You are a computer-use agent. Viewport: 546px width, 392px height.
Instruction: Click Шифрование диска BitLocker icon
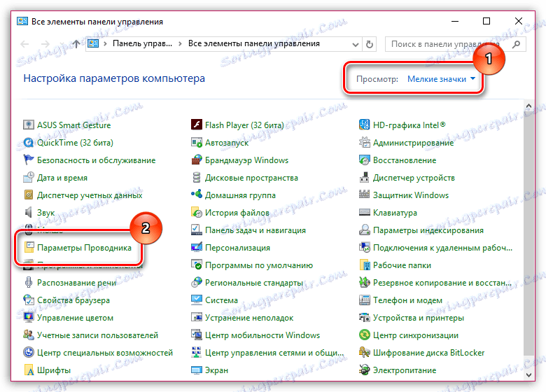pos(364,352)
